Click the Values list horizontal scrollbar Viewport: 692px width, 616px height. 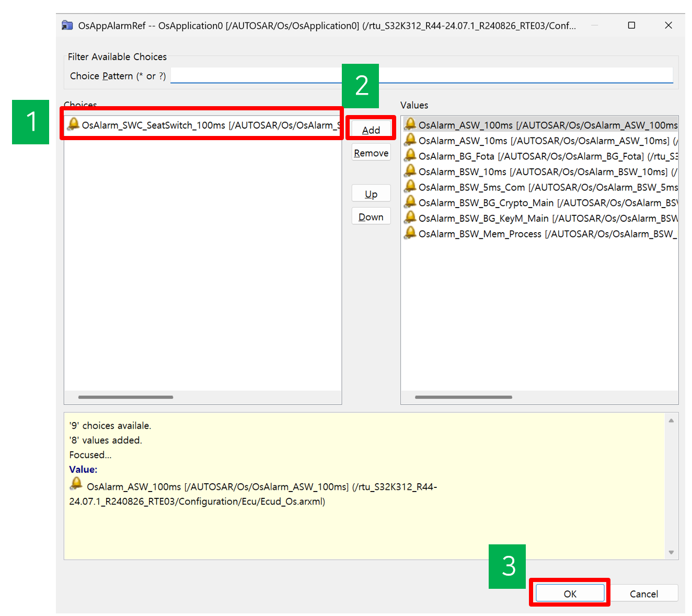463,397
